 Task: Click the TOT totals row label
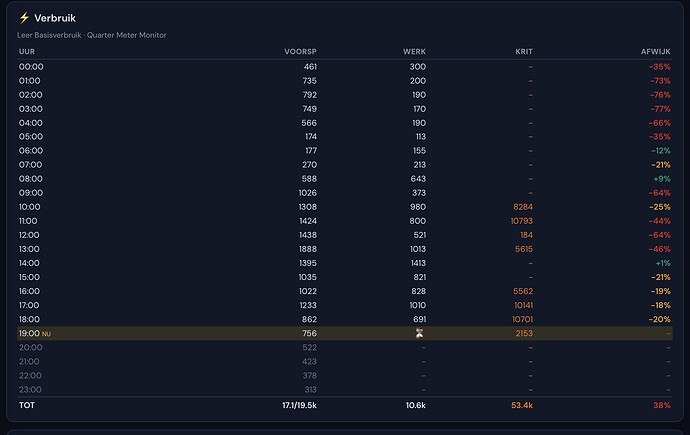coord(27,406)
